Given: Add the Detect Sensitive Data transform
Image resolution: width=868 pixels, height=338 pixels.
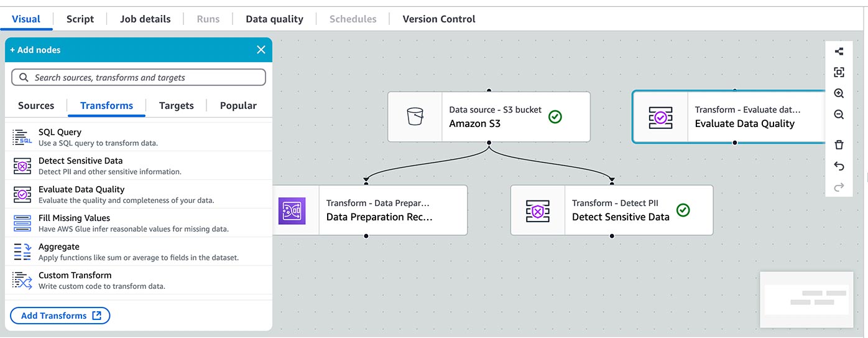Looking at the screenshot, I should [x=139, y=166].
